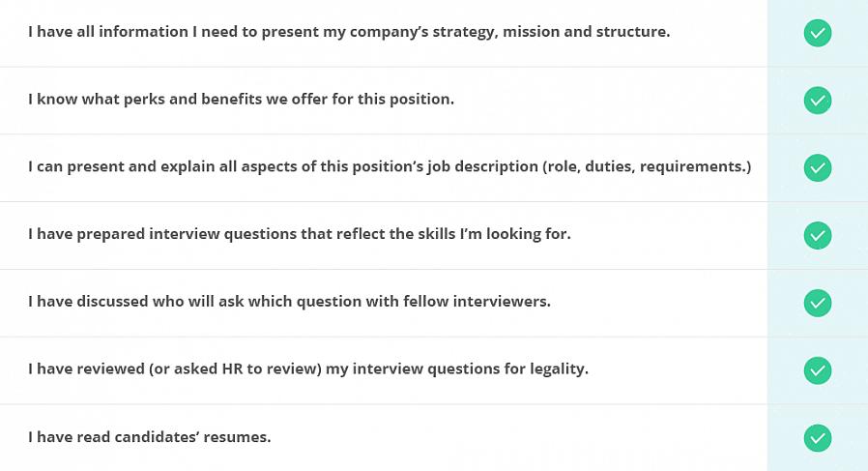Click the check icon for fellow interviewers row
Viewport: 868px width, 471px height.
[x=818, y=303]
